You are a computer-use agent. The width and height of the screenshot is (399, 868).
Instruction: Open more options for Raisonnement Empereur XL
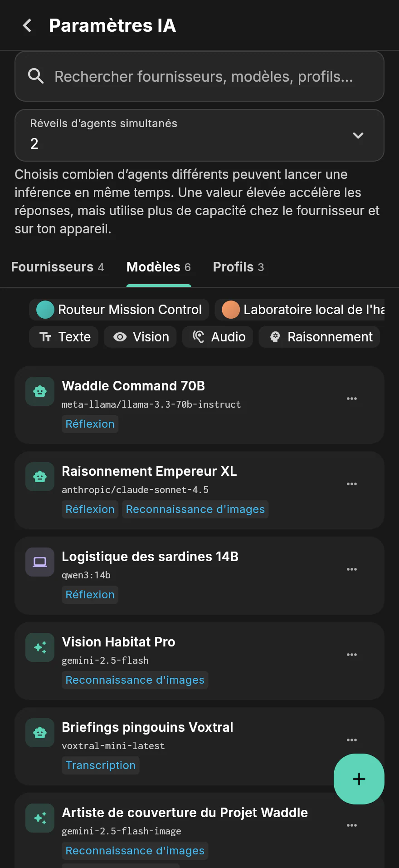pos(352,484)
